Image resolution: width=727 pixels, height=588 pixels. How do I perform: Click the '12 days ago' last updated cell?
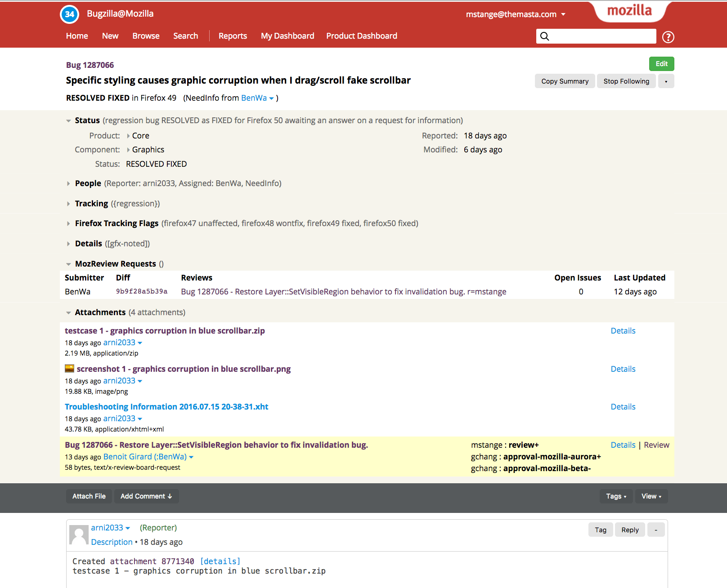(635, 292)
